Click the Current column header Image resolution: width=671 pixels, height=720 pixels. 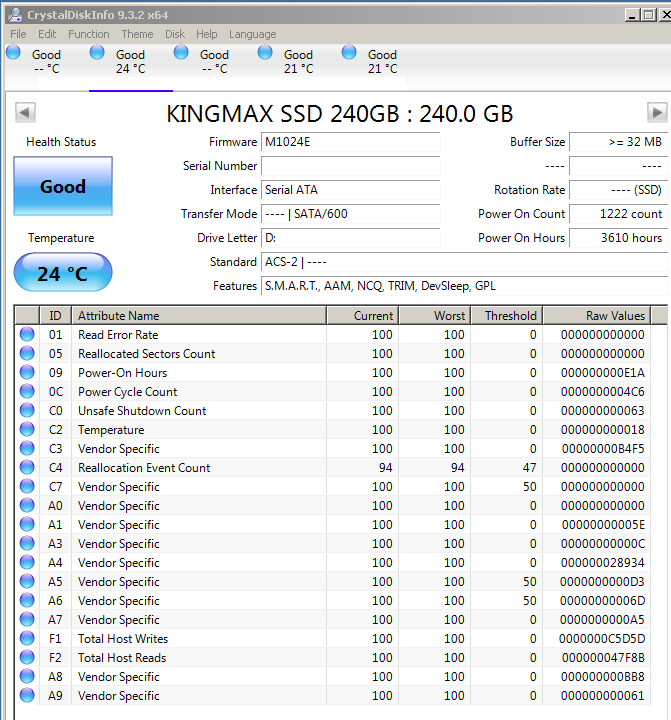[x=362, y=315]
